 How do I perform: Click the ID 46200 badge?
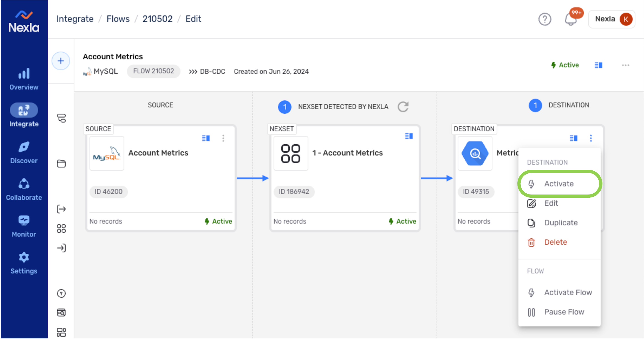tap(108, 192)
